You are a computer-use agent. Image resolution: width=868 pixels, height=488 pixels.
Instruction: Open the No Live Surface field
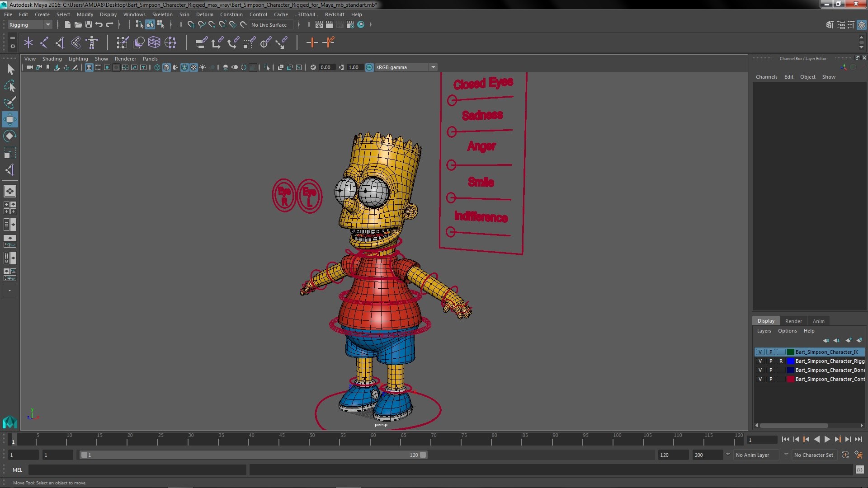pyautogui.click(x=271, y=25)
